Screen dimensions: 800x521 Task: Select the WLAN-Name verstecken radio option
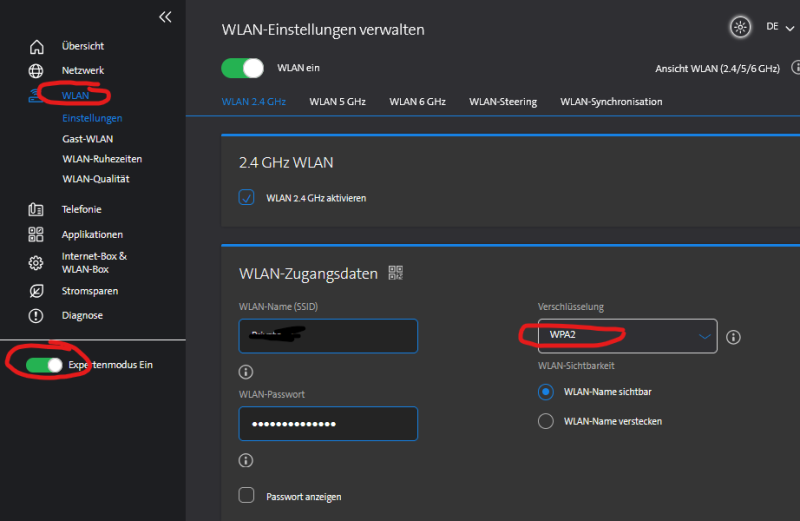tap(546, 421)
